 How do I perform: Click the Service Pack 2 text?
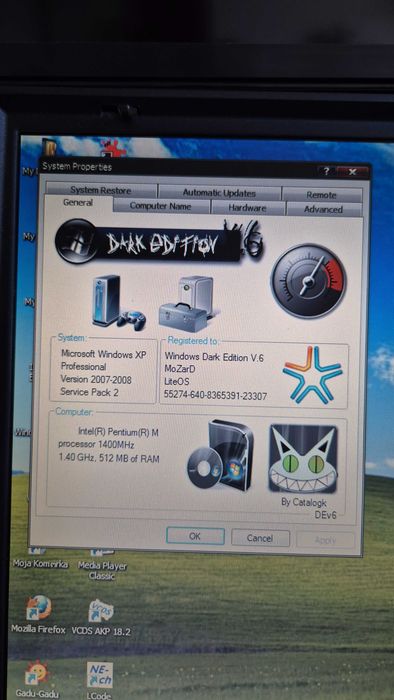(89, 392)
